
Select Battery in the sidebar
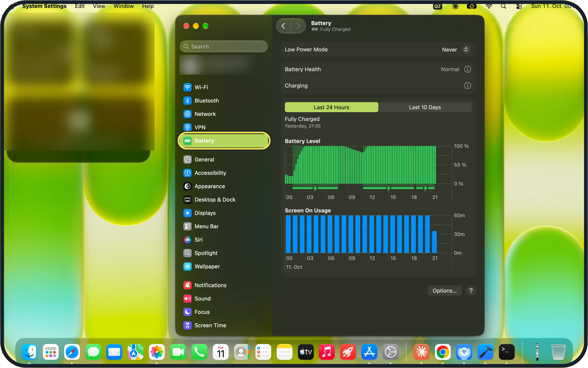[x=224, y=141]
